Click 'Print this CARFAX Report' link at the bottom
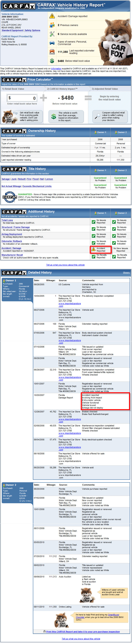This screenshot has height=644, width=133. click(83, 632)
